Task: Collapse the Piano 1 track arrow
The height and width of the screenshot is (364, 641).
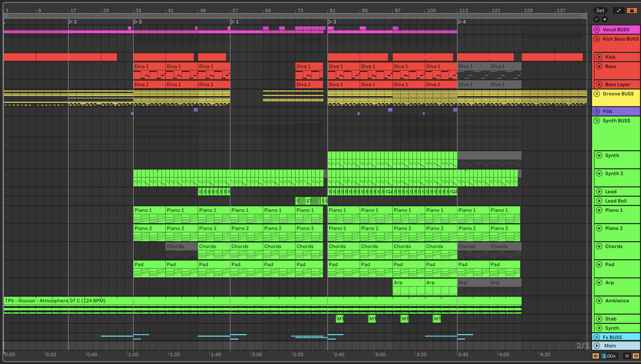Action: (x=599, y=210)
